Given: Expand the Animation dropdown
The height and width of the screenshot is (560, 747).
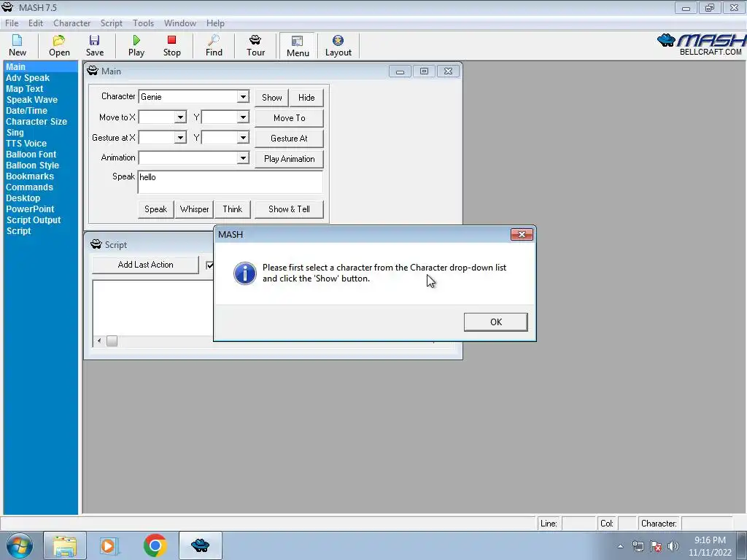Looking at the screenshot, I should pyautogui.click(x=243, y=157).
